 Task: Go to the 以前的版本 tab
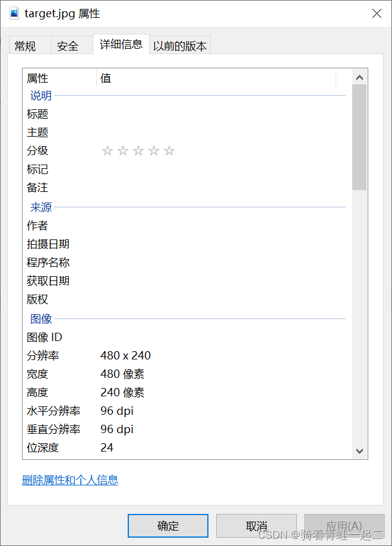(179, 46)
